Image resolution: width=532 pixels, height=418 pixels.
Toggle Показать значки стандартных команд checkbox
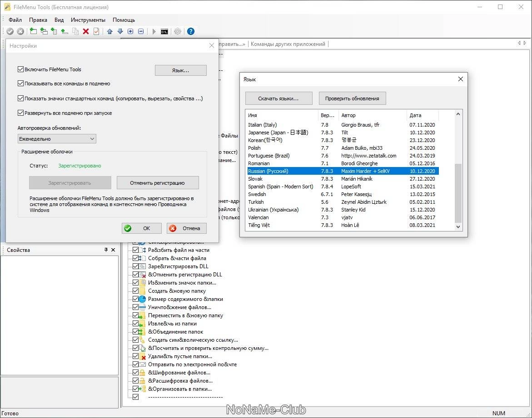click(x=21, y=98)
